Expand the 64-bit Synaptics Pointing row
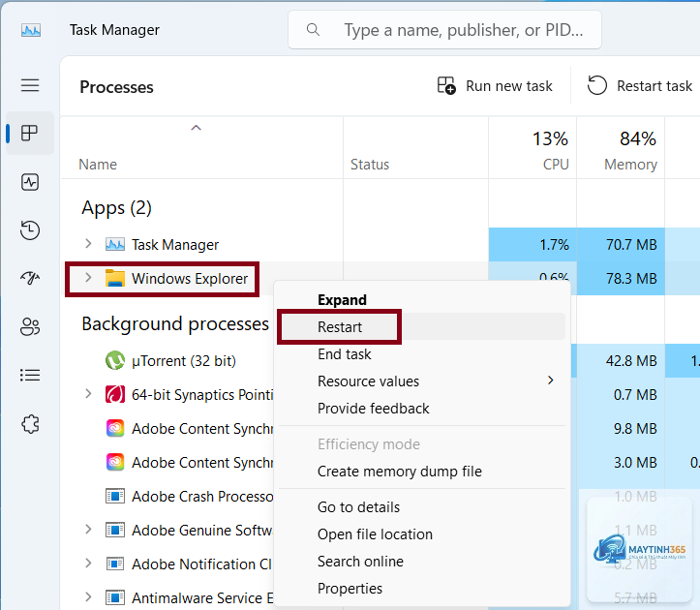 tap(88, 394)
